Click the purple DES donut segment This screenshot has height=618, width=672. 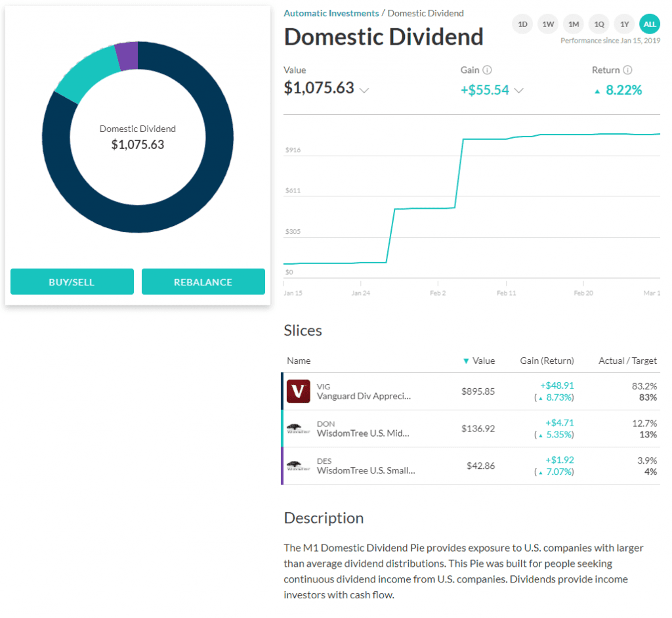coord(128,56)
